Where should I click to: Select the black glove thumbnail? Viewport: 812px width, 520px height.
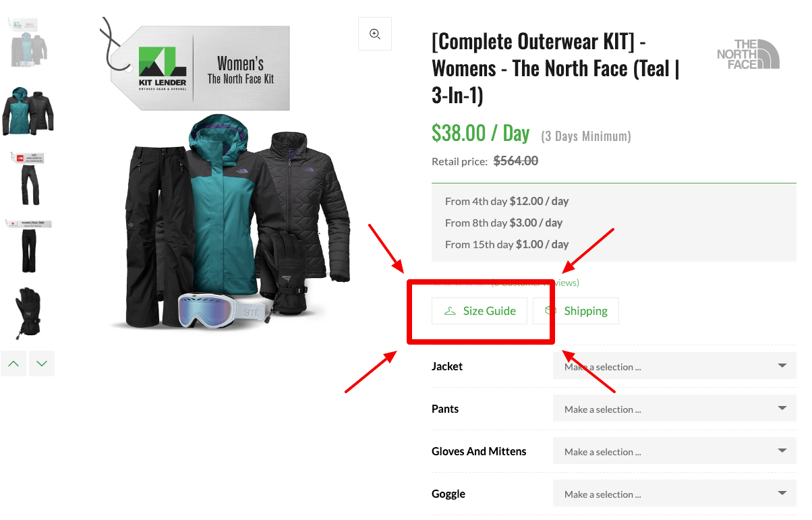28,313
